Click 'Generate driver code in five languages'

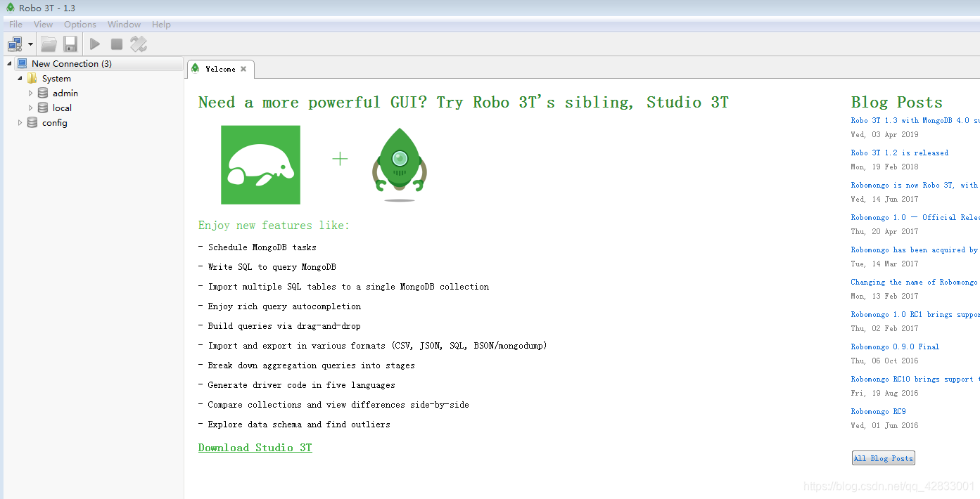coord(297,385)
